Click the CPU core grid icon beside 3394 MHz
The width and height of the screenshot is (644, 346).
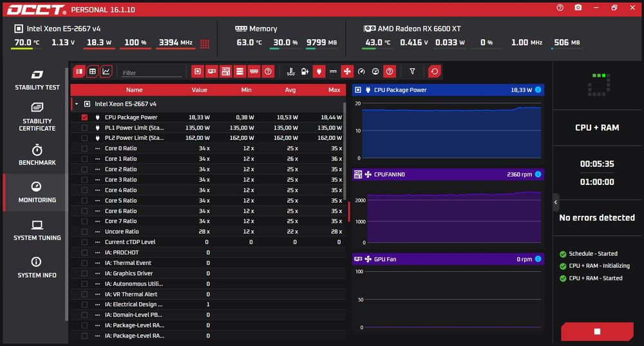point(205,44)
